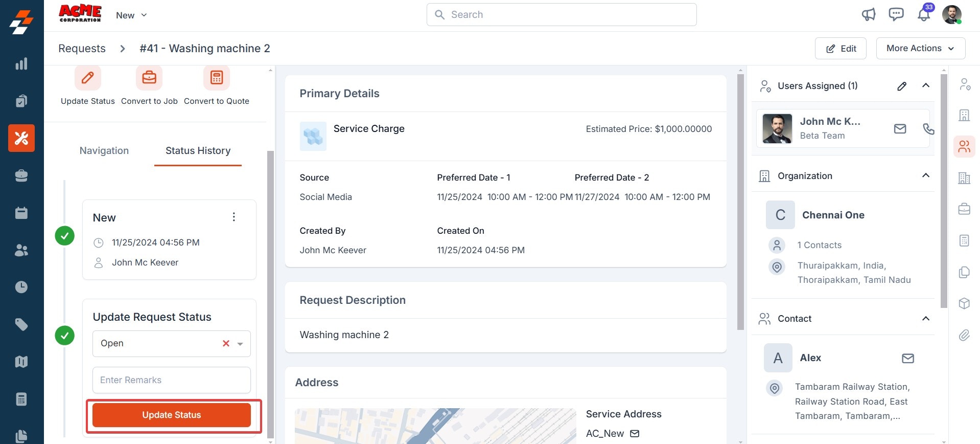Open the customers people icon in left sidebar

(21, 250)
